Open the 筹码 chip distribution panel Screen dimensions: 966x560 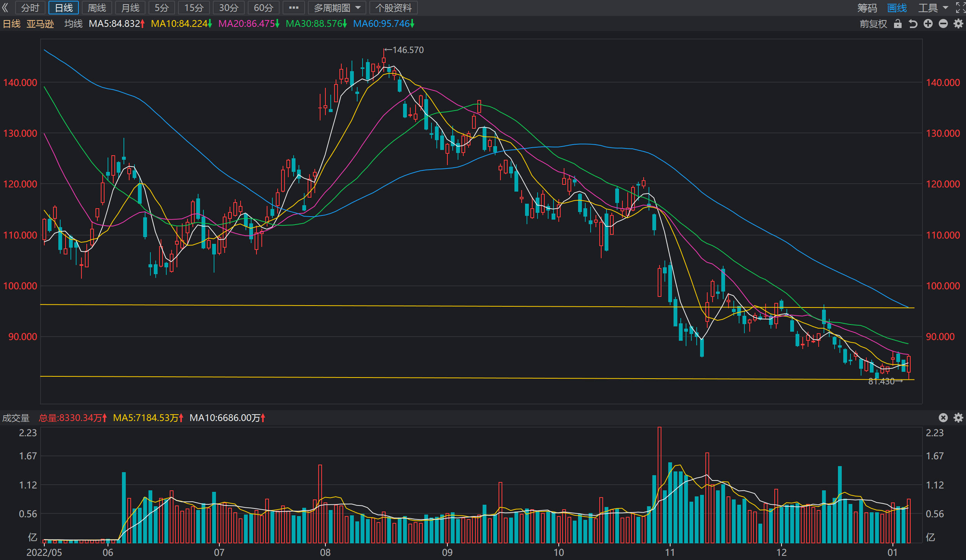coord(867,8)
